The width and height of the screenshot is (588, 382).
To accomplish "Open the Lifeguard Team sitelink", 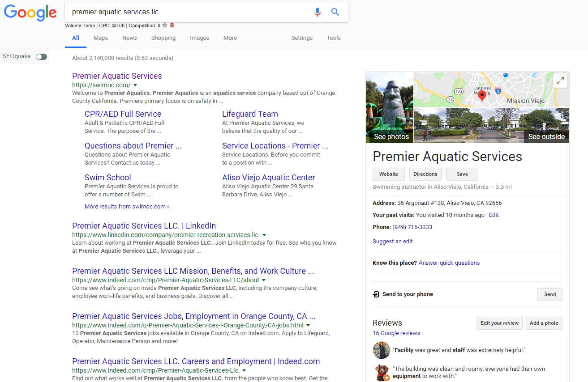I will 250,114.
